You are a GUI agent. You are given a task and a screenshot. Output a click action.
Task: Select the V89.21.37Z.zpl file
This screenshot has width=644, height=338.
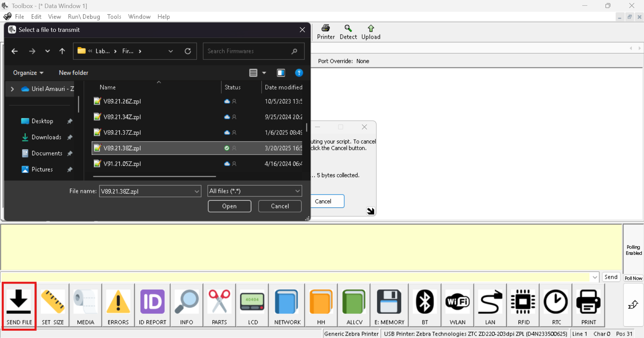(x=122, y=132)
